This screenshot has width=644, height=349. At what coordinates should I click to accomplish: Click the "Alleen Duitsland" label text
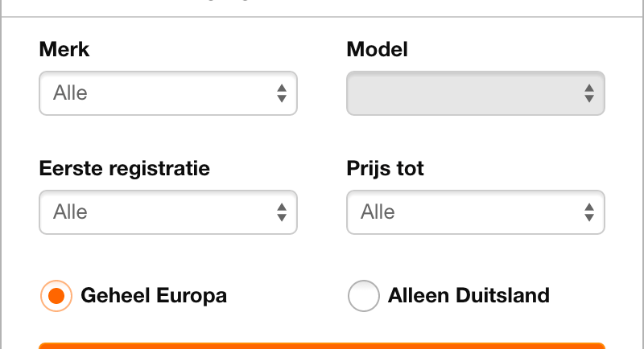(x=469, y=296)
